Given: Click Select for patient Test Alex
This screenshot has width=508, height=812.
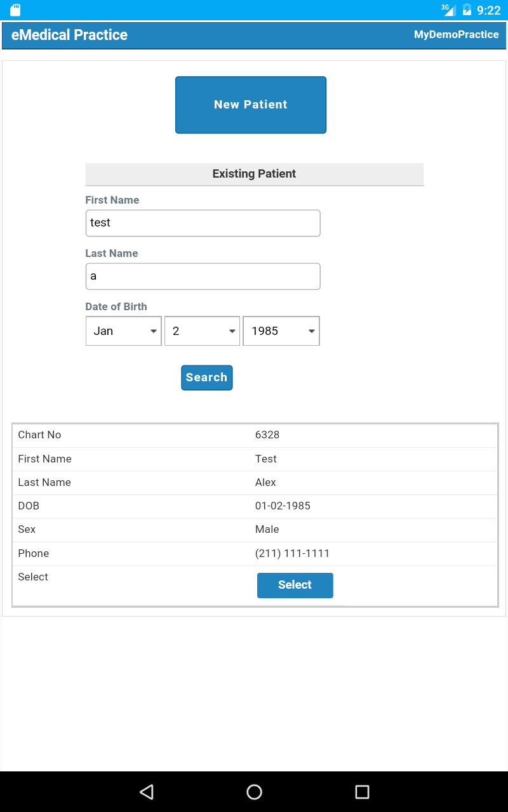Looking at the screenshot, I should [x=295, y=585].
